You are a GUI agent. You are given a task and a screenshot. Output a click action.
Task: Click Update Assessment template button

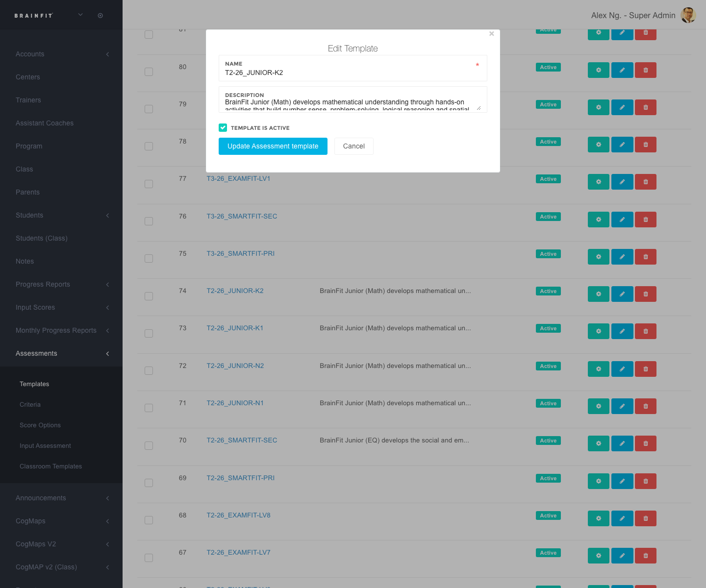click(x=273, y=146)
